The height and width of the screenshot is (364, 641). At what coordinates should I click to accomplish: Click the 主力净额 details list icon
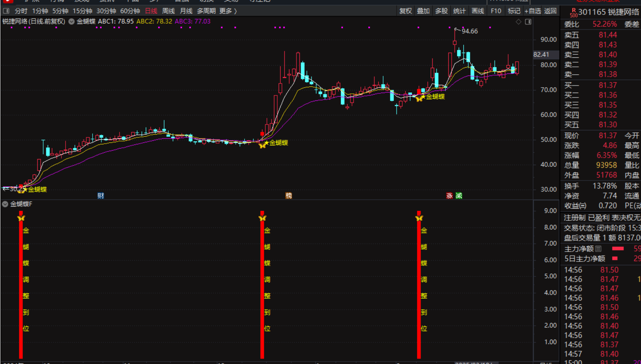pos(598,249)
